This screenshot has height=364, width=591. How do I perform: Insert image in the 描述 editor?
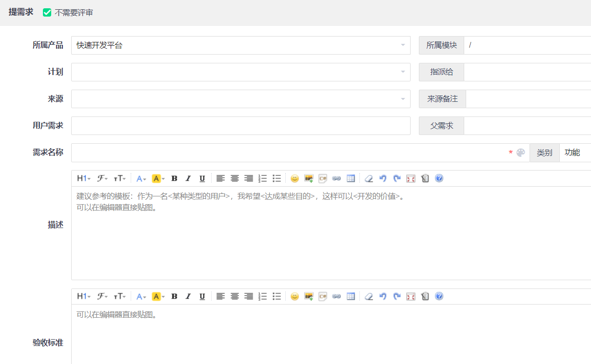coord(309,178)
